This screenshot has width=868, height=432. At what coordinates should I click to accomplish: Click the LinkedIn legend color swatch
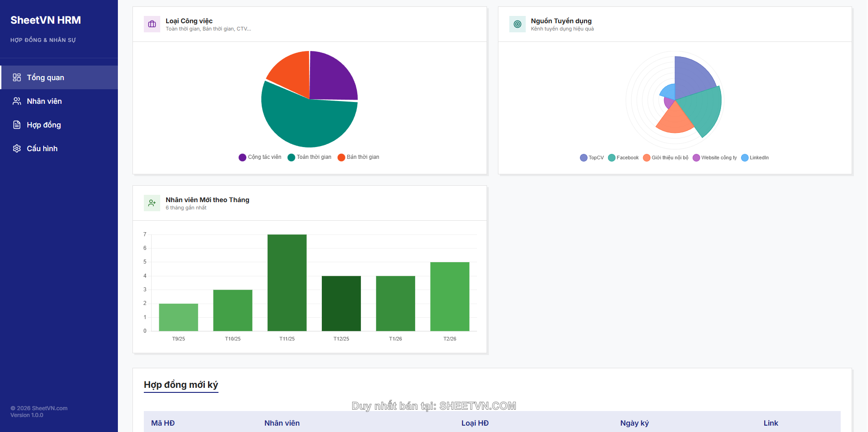click(x=745, y=158)
